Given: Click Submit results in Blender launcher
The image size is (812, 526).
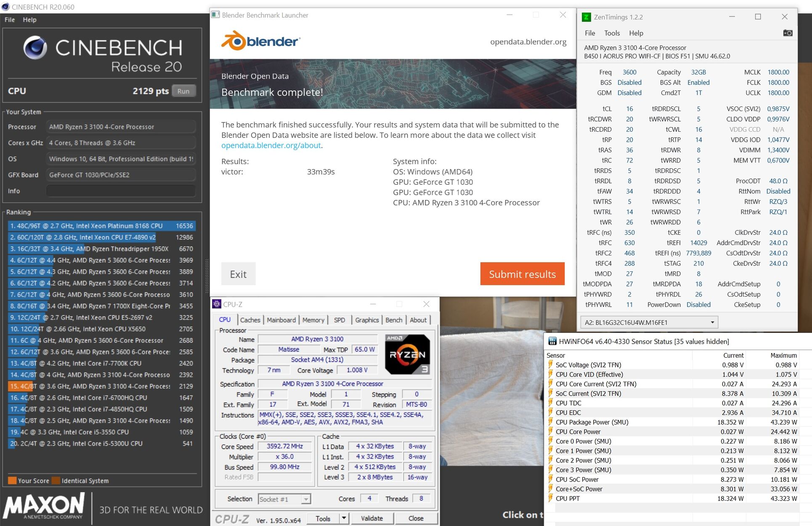Looking at the screenshot, I should (x=522, y=274).
